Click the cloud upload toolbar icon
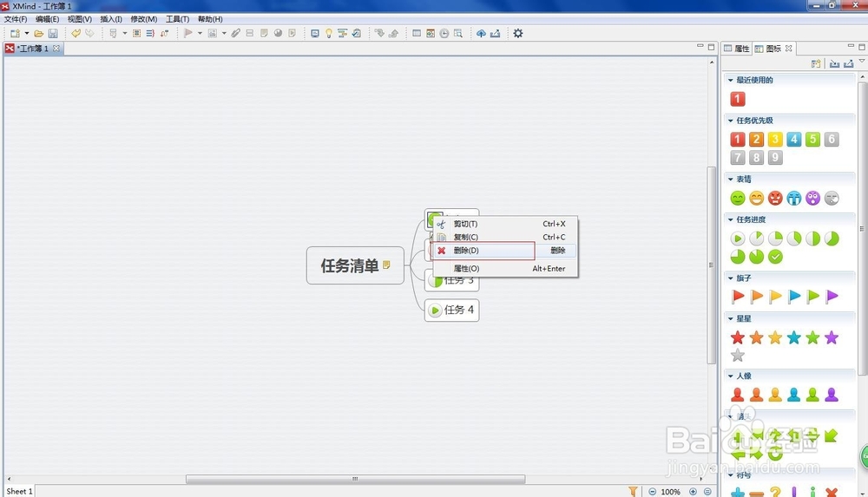The height and width of the screenshot is (497, 868). [481, 33]
